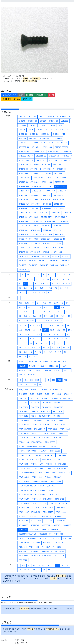Select b value 1.36

point(51,307)
